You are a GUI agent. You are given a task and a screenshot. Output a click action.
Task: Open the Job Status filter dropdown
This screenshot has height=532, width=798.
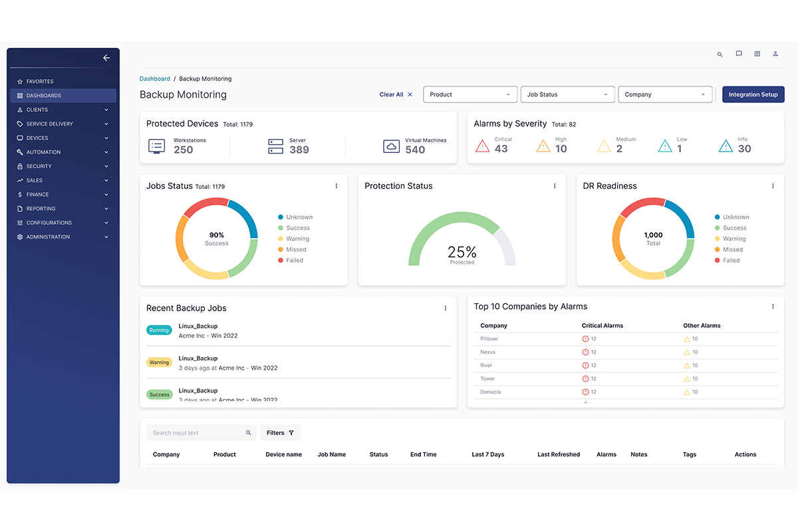coord(567,94)
